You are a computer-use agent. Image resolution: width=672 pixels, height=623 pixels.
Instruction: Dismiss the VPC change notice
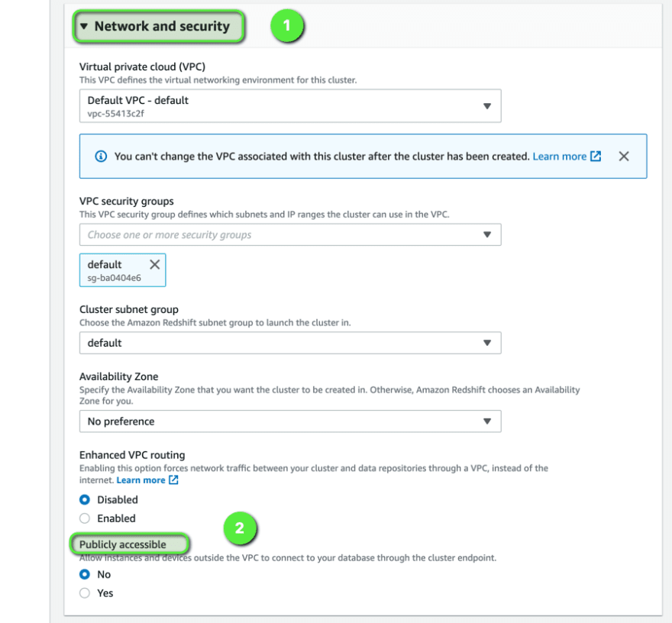(x=624, y=157)
